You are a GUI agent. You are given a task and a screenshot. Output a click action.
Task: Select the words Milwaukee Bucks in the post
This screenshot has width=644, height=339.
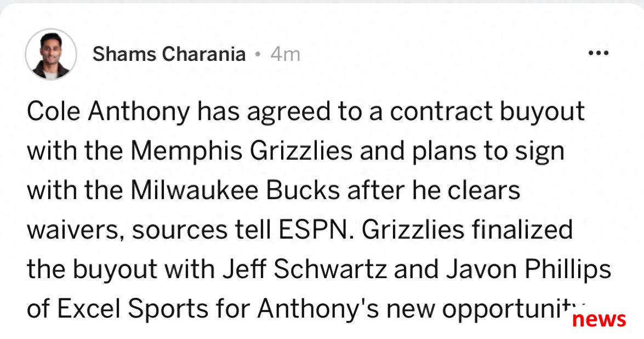point(235,191)
